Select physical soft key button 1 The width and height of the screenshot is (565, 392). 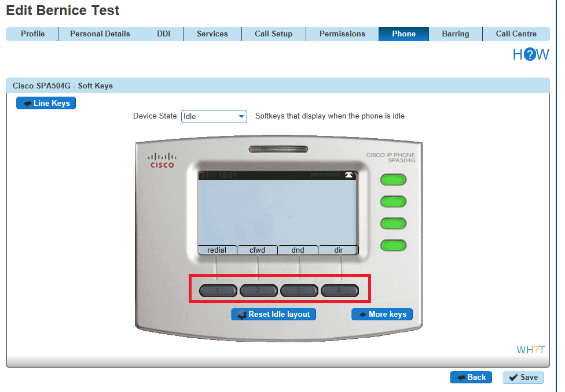tap(218, 290)
